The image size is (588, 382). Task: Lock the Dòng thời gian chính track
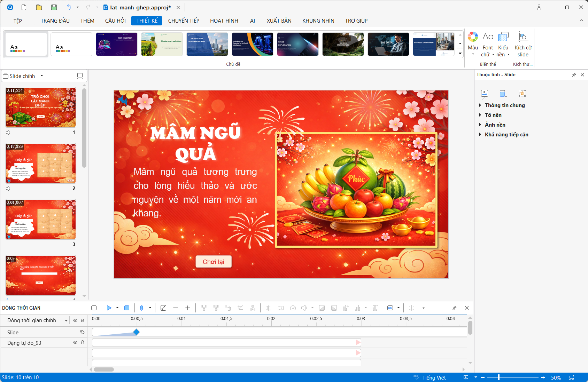pyautogui.click(x=83, y=320)
